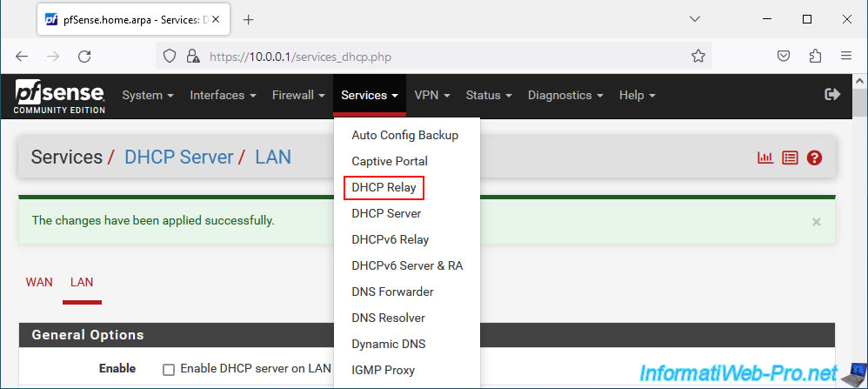Open the list all tabs chevron

[694, 19]
